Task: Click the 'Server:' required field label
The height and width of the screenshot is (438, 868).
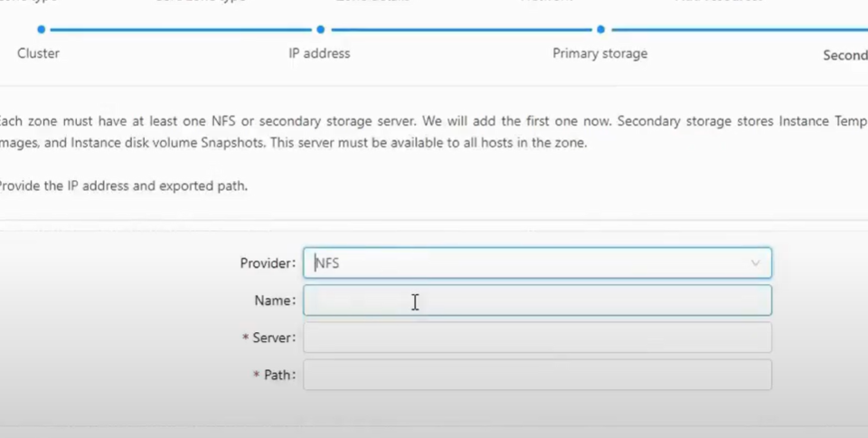Action: tap(269, 338)
